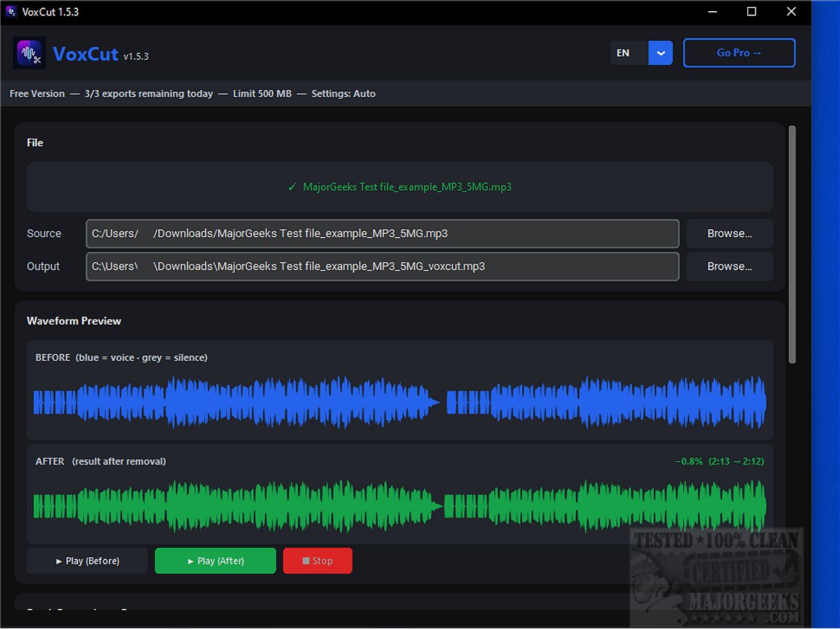Click Play (After) button
840x629 pixels.
point(215,561)
